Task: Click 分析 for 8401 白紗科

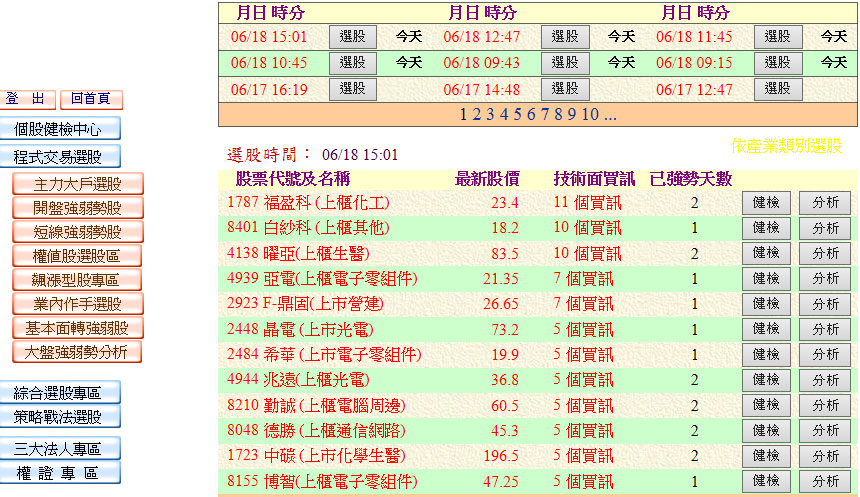Action: click(x=825, y=228)
